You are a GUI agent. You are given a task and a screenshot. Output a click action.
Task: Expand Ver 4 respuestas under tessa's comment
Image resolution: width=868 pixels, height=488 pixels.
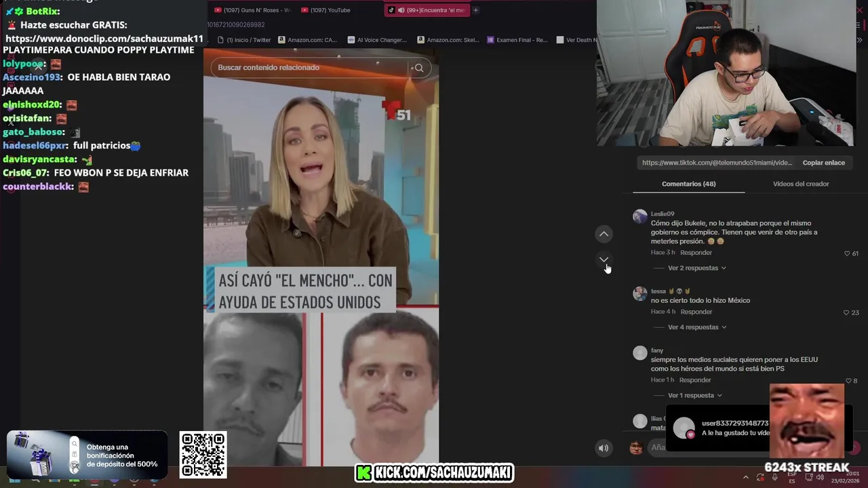[697, 327]
